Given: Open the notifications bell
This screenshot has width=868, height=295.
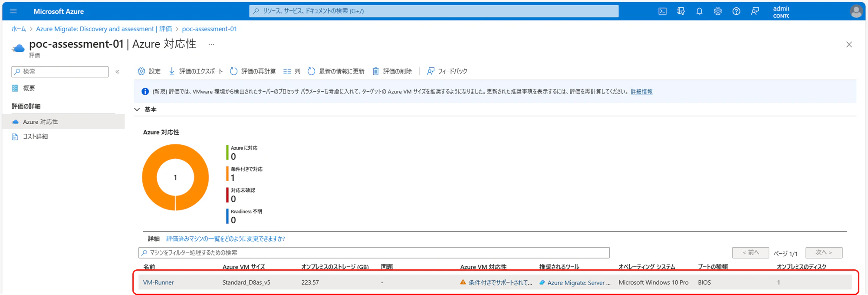Looking at the screenshot, I should point(699,11).
